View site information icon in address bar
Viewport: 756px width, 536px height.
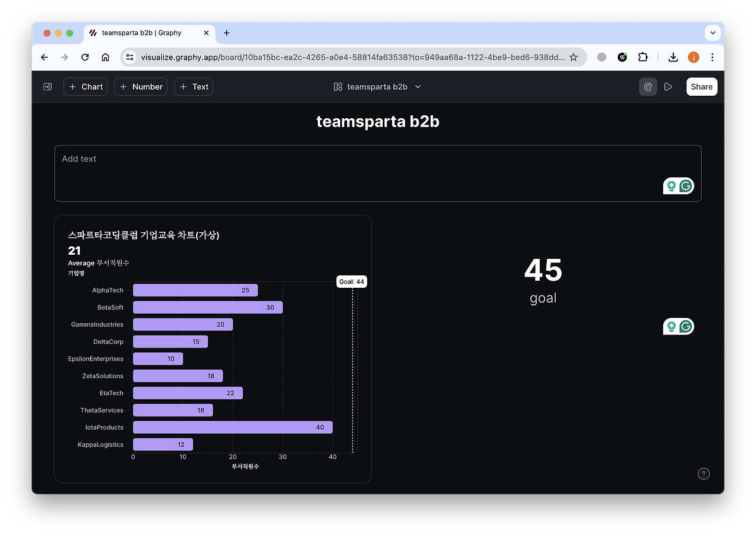coord(130,57)
